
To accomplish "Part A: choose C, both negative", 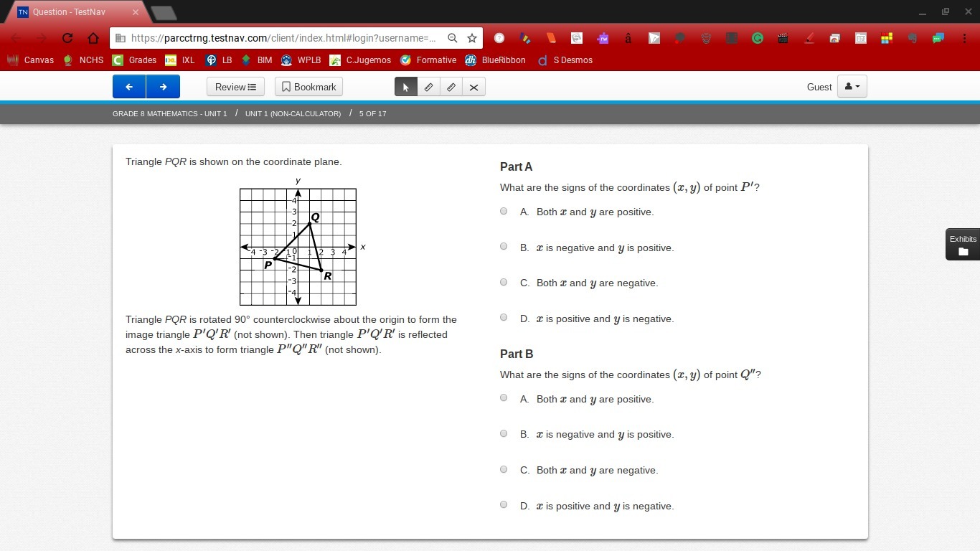I will click(504, 283).
